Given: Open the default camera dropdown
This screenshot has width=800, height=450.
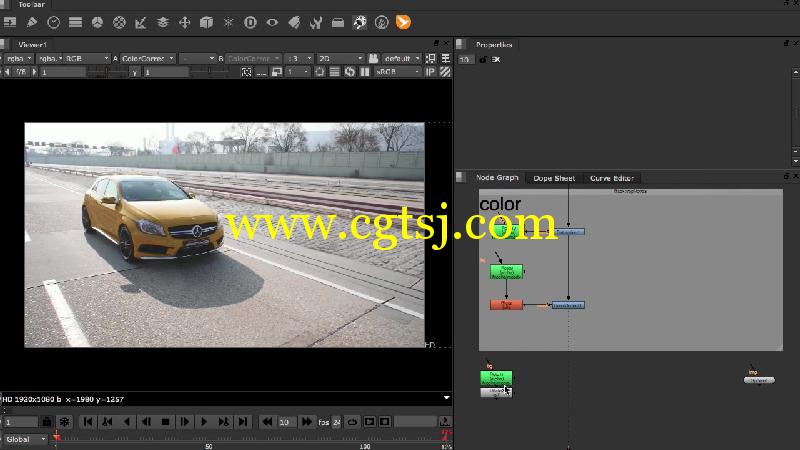Looking at the screenshot, I should click(x=402, y=59).
